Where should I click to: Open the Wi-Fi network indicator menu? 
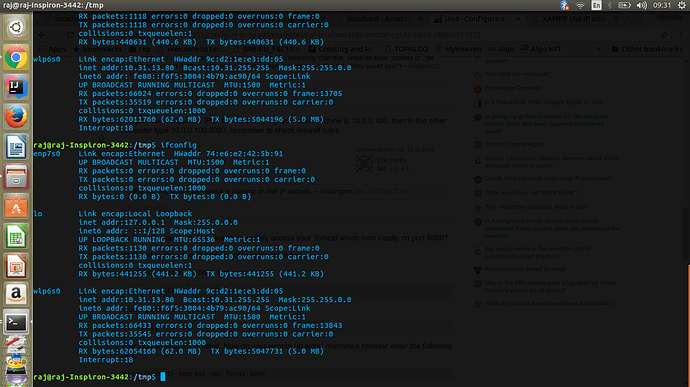point(580,5)
